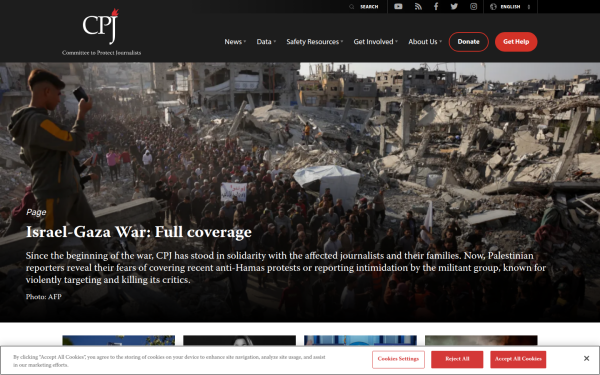Click the Committee to Protect Journalists tagline
600x375 pixels.
point(101,53)
